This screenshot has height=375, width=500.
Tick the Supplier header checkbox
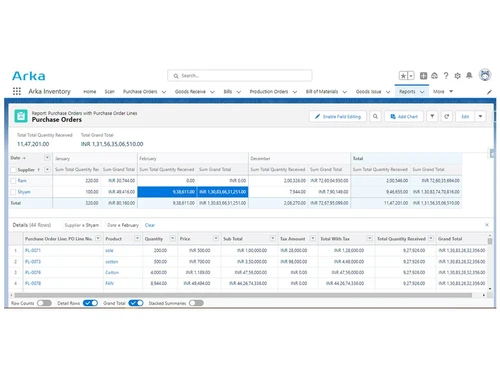coord(13,170)
